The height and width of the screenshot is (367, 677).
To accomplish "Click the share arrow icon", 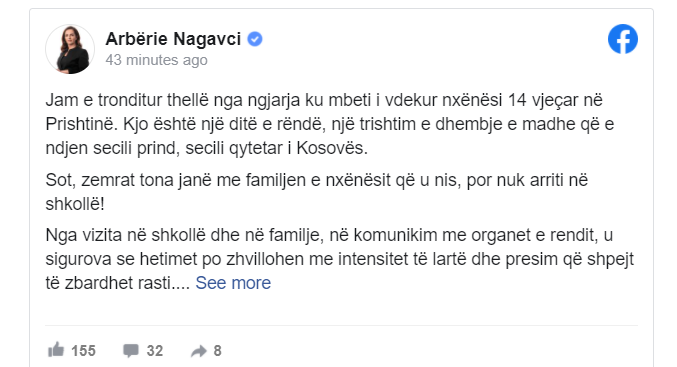I will (199, 351).
